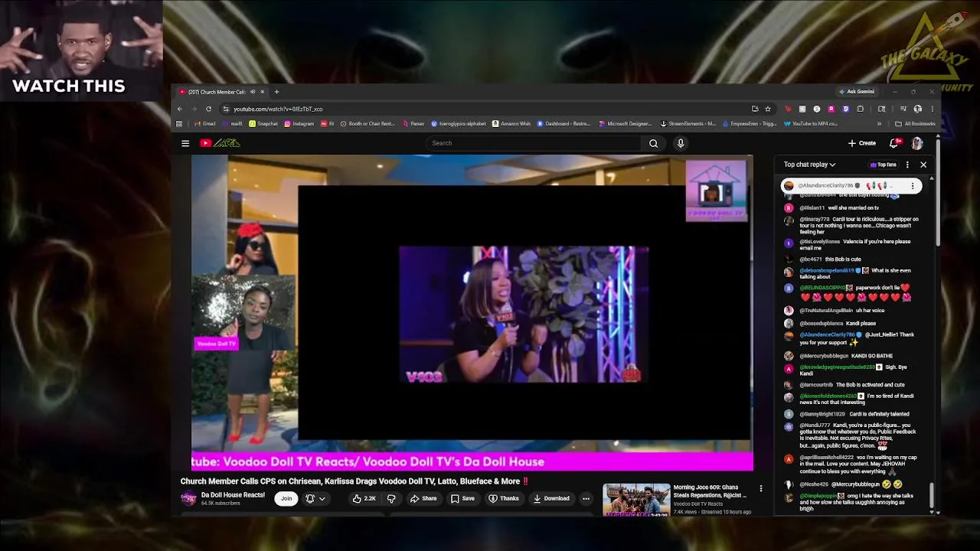Click the search magnifier button
Image resolution: width=980 pixels, height=551 pixels.
tap(653, 143)
